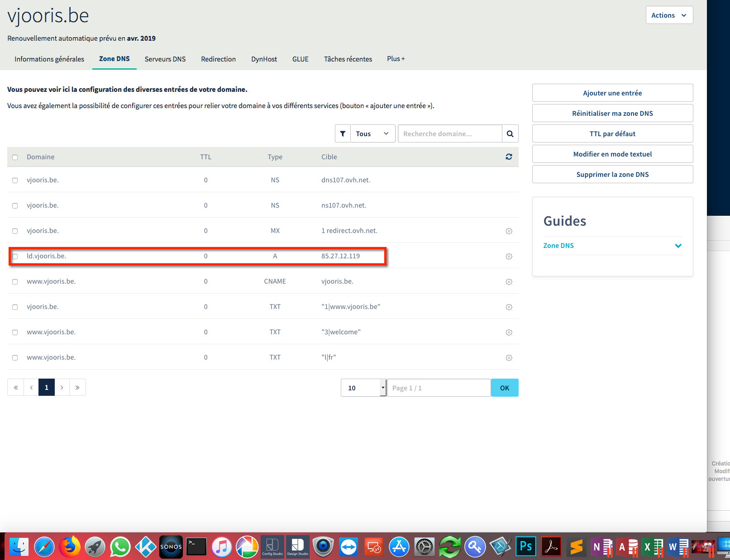Screen dimensions: 730x560
Task: Open Design Studio in the Dock
Action: pyautogui.click(x=298, y=547)
